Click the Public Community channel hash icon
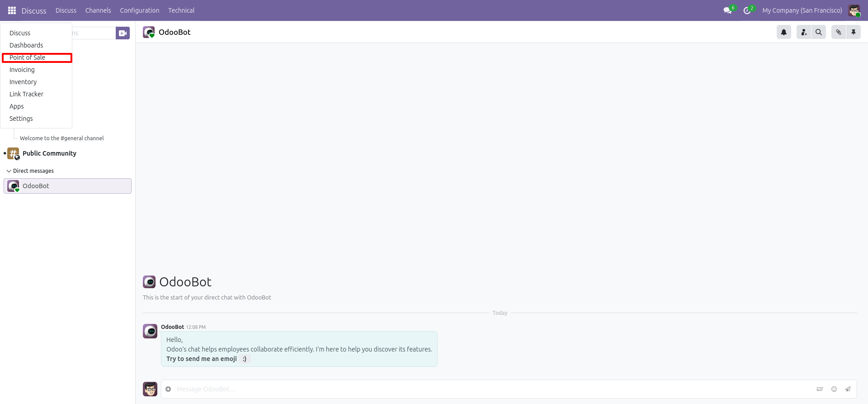Screen dimensions: 868x404 click(x=13, y=154)
